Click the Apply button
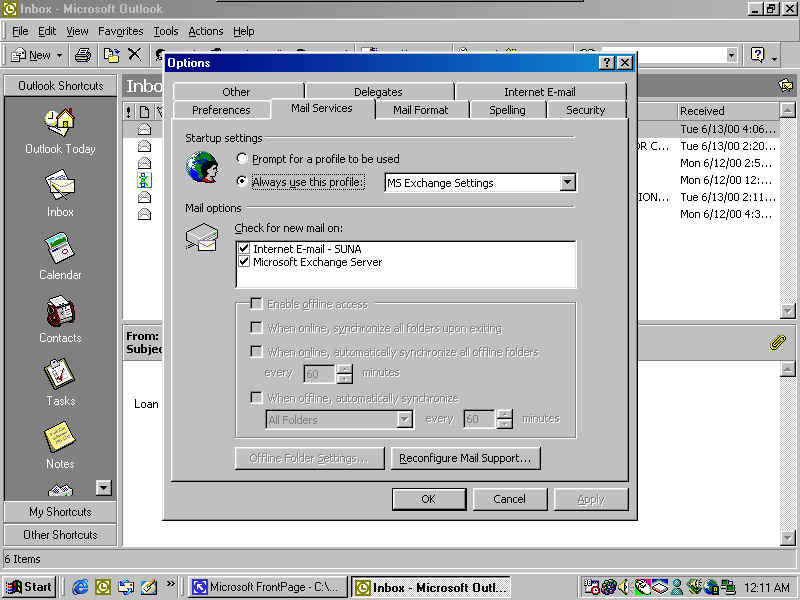This screenshot has height=600, width=800. click(591, 499)
